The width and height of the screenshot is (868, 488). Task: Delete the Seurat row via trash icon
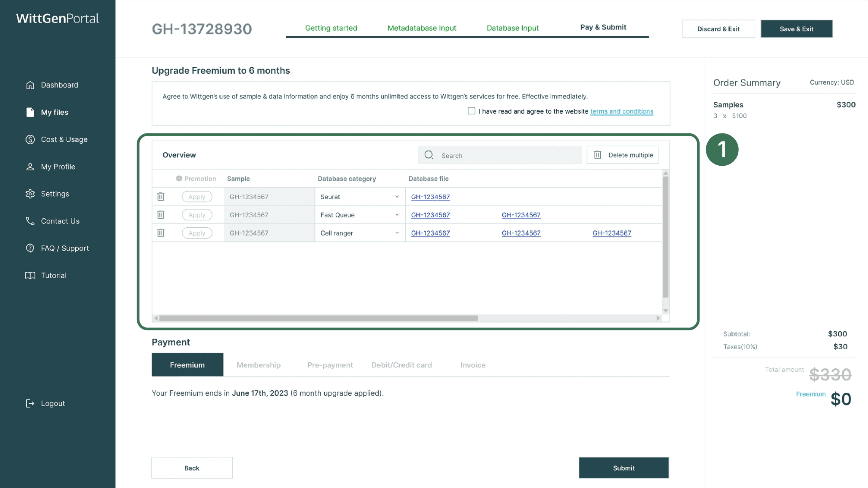pos(161,196)
